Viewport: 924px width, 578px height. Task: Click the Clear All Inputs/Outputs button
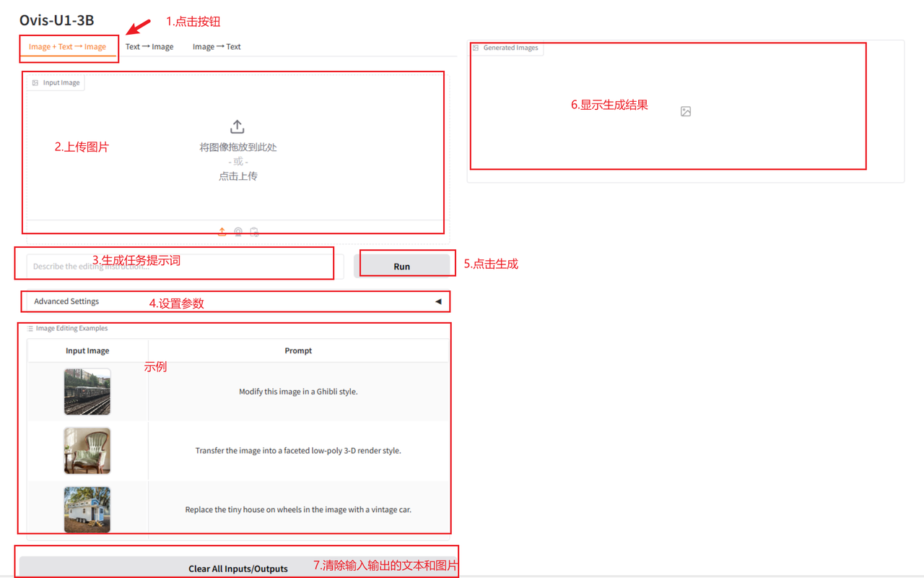coord(237,568)
